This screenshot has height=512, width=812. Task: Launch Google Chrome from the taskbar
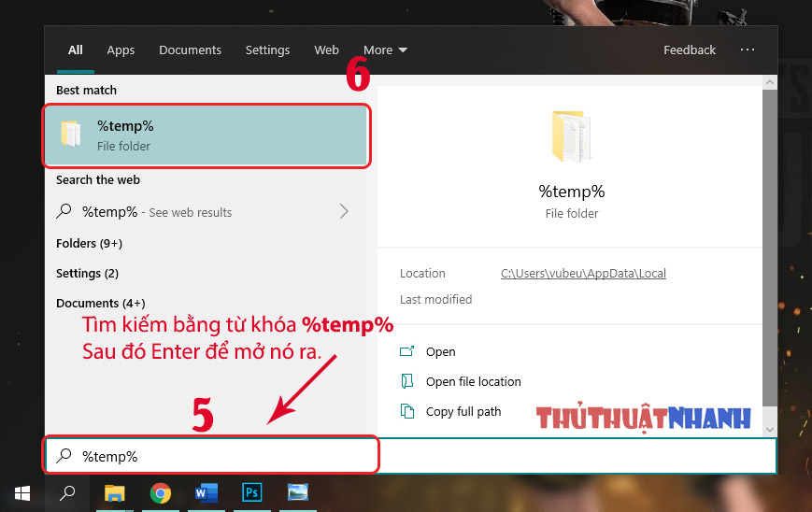161,492
